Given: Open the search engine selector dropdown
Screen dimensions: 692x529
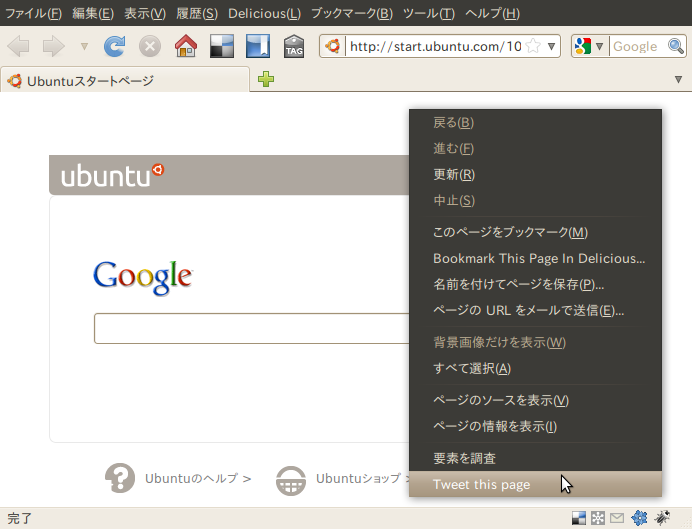Looking at the screenshot, I should pos(599,46).
